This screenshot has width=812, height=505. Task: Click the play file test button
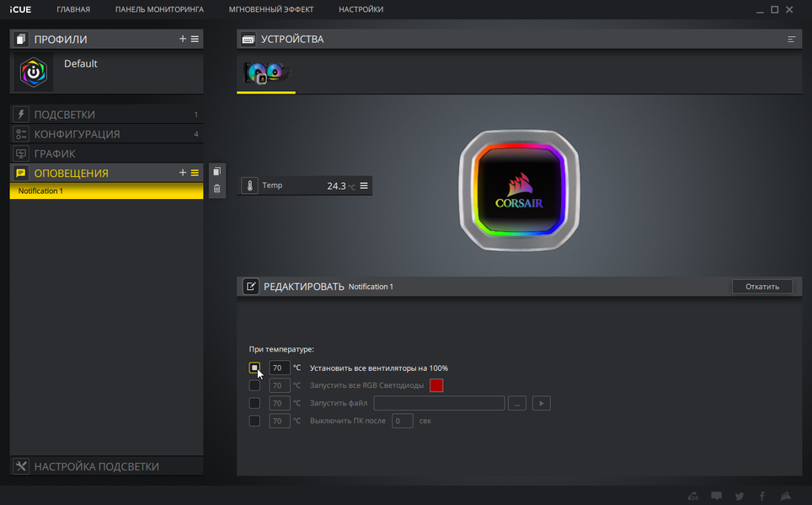tap(541, 403)
